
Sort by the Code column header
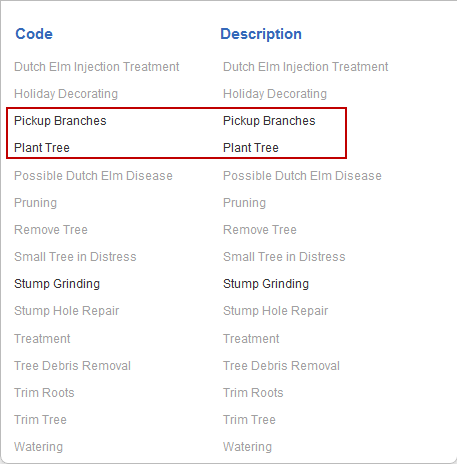click(x=34, y=34)
